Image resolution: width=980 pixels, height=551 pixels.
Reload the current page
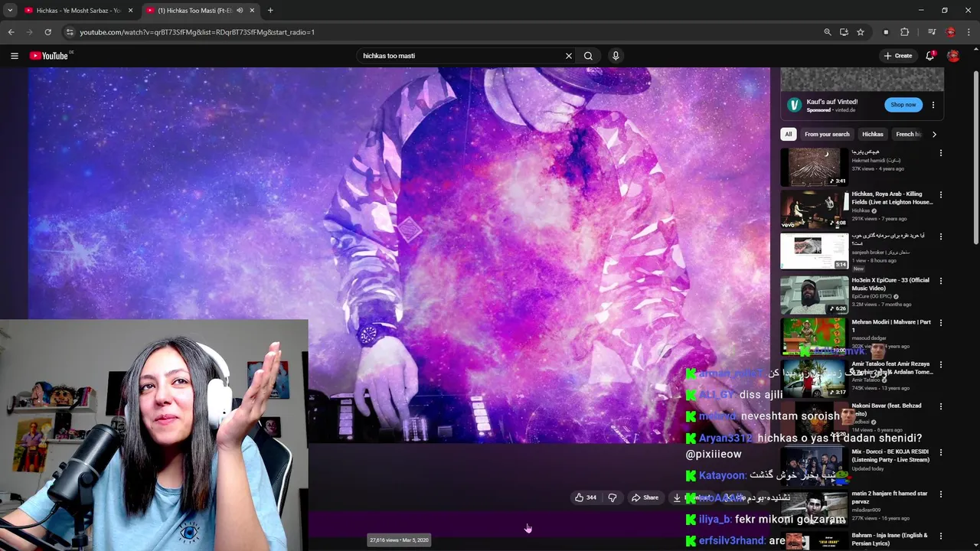pyautogui.click(x=47, y=32)
